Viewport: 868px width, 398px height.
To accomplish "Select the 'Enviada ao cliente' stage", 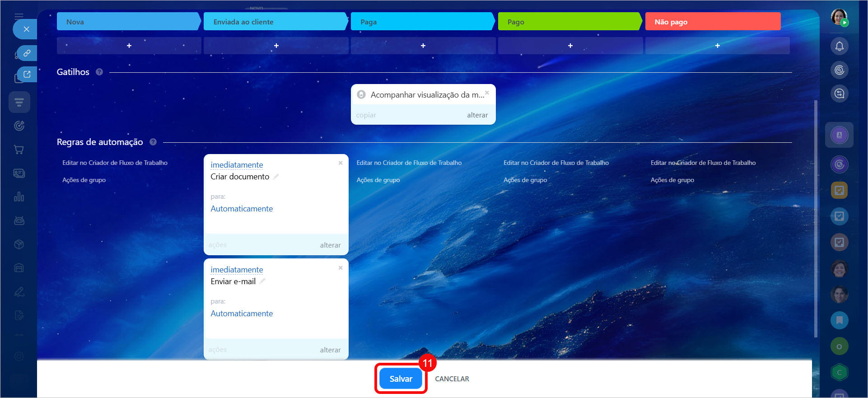I will tap(275, 22).
